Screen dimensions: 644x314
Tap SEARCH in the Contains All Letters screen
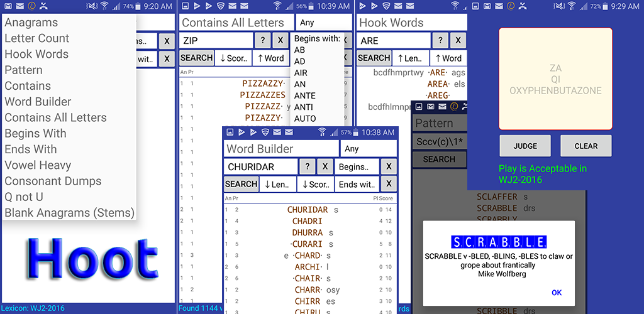click(197, 58)
